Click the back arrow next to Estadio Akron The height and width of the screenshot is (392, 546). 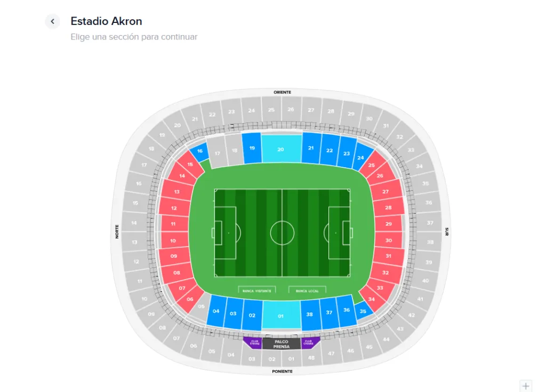coord(52,21)
